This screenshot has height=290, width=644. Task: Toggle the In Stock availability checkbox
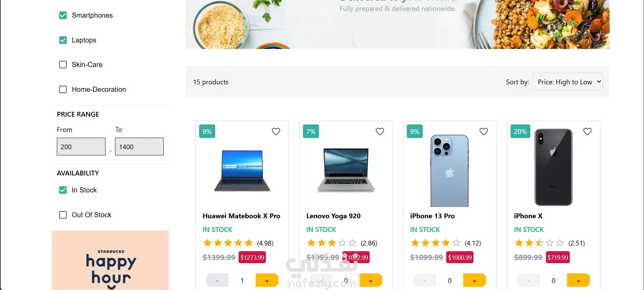click(x=63, y=190)
